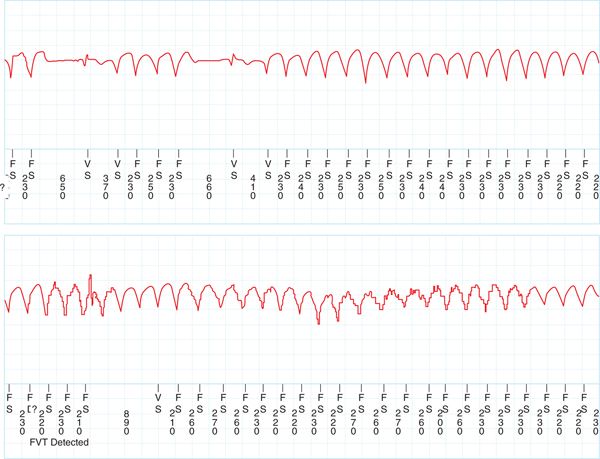Click the "[?" annotation in the bottom strip
The height and width of the screenshot is (459, 600).
click(32, 410)
